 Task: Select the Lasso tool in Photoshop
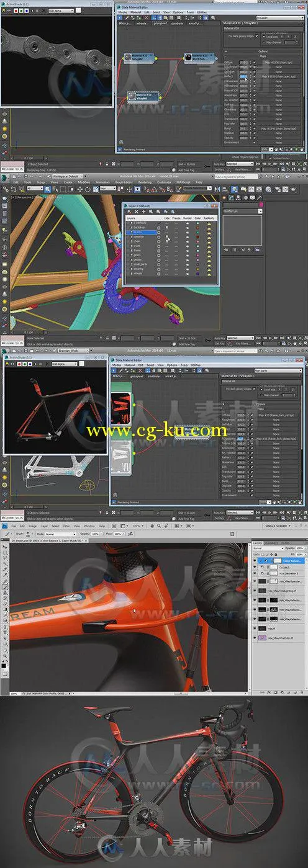point(5,558)
